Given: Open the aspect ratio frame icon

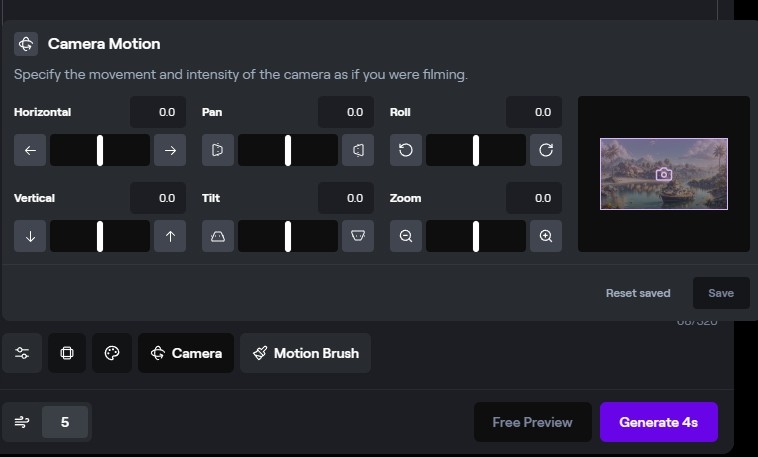Looking at the screenshot, I should (67, 353).
